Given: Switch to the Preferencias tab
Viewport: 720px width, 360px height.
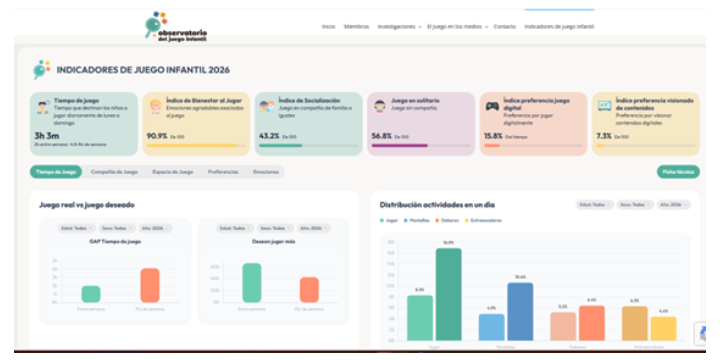Looking at the screenshot, I should [x=223, y=172].
